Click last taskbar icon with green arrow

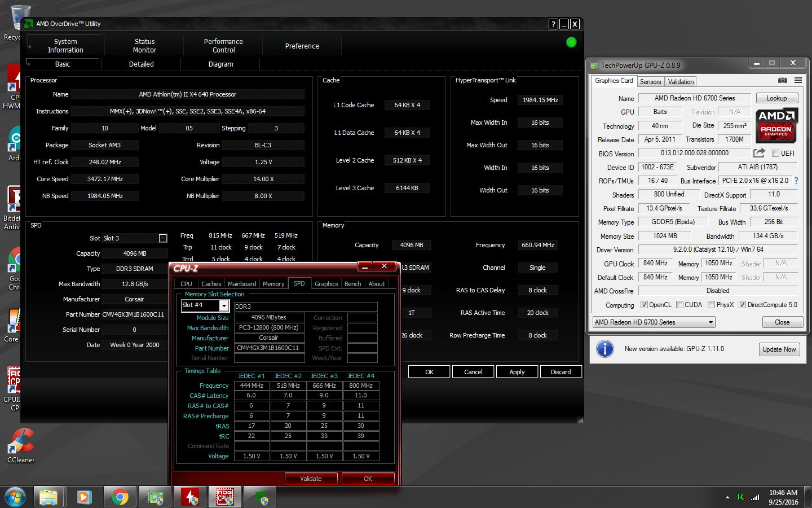pyautogui.click(x=261, y=497)
